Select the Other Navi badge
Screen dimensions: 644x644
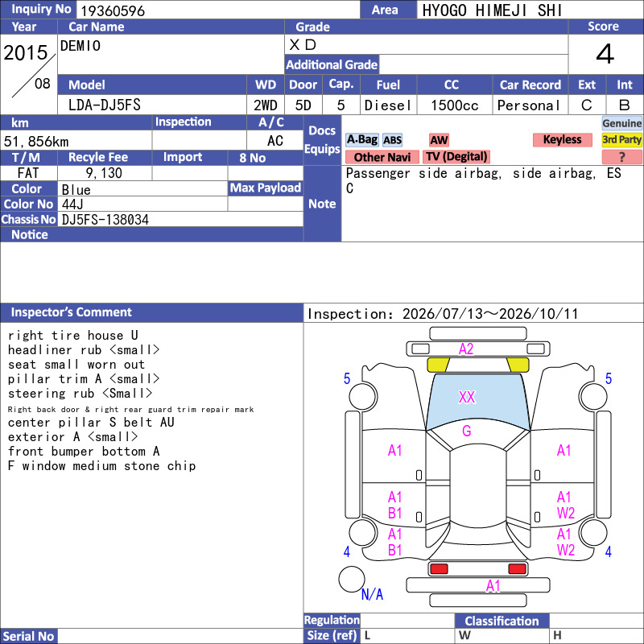pyautogui.click(x=382, y=157)
